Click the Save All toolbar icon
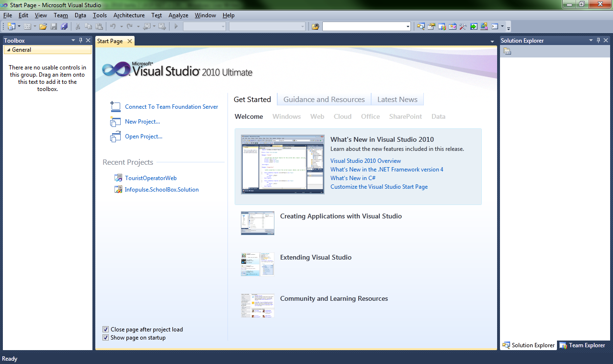613x364 pixels. pos(64,26)
